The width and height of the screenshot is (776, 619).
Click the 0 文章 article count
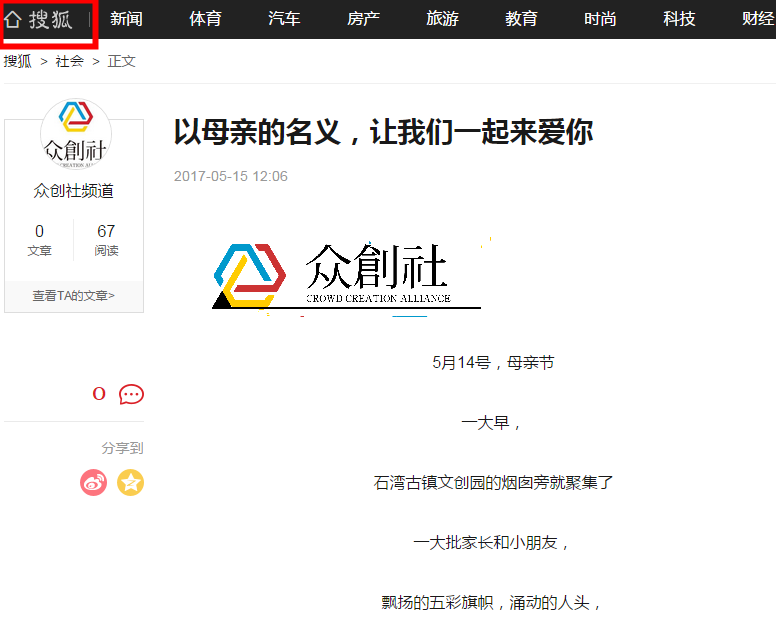coord(40,240)
